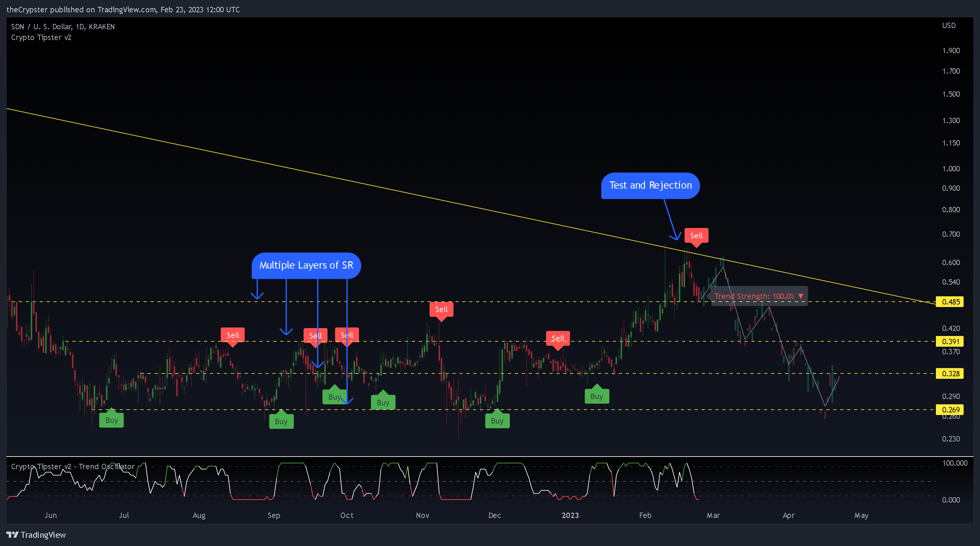980x546 pixels.
Task: Click the oscillator 100.000 scale value
Action: click(x=954, y=463)
